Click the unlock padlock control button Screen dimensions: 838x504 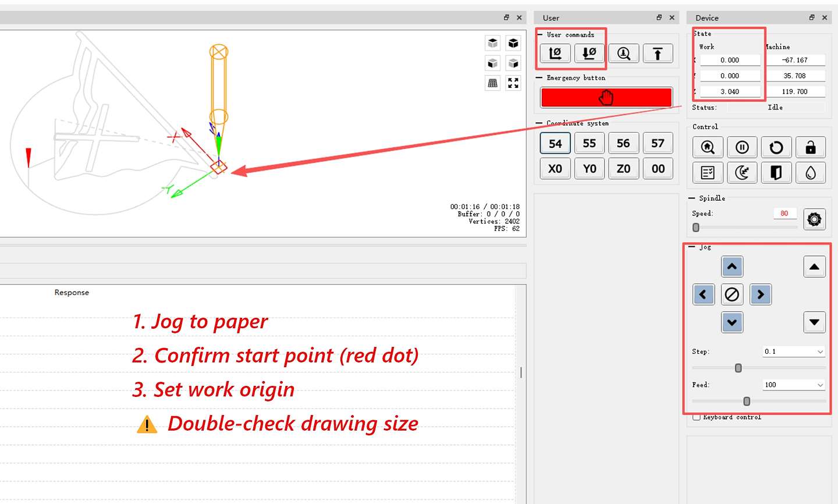[811, 147]
